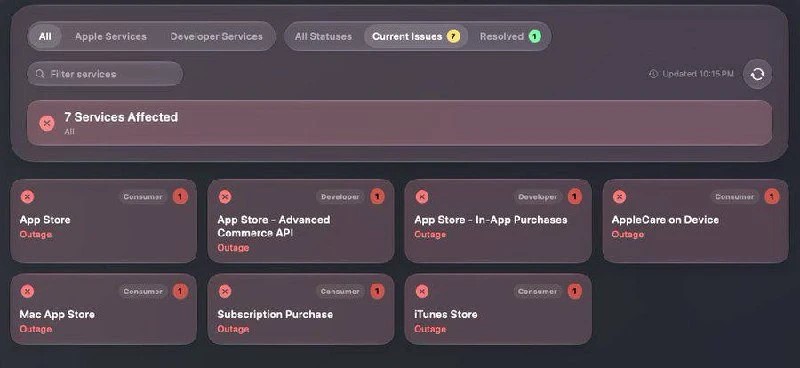This screenshot has width=800, height=368.
Task: Click the Mac App Store error icon
Action: coord(28,291)
